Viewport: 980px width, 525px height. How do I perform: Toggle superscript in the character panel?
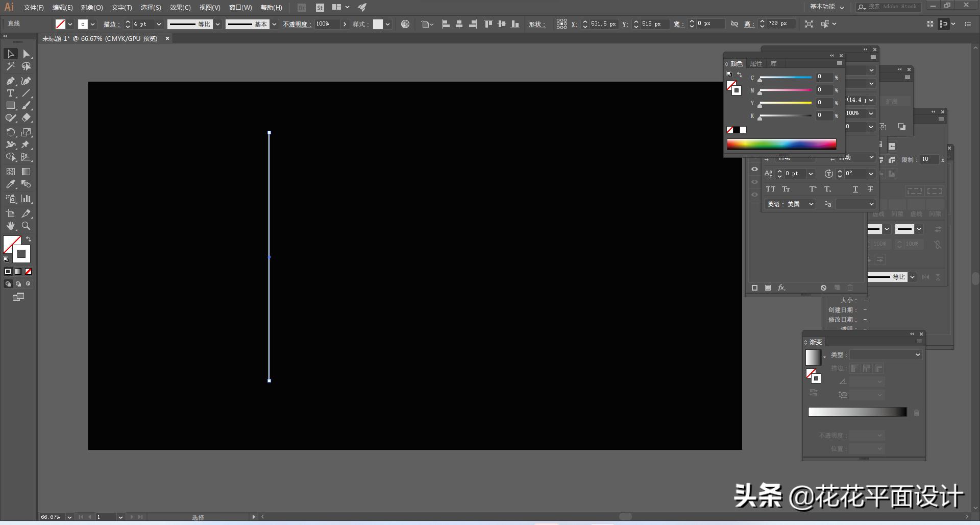point(813,189)
